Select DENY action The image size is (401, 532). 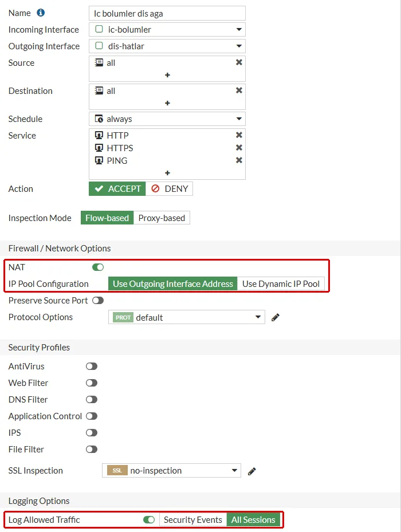click(170, 188)
